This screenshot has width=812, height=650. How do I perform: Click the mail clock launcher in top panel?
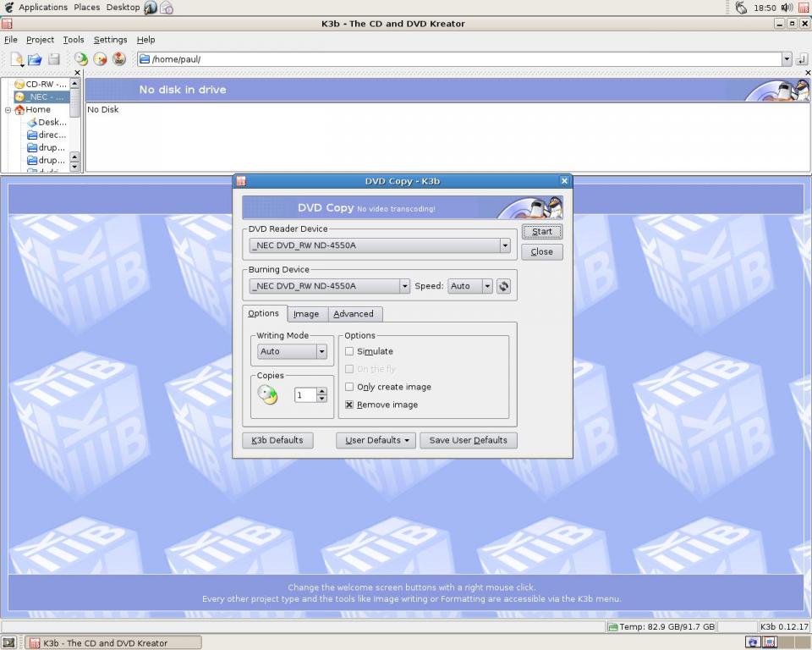(x=167, y=8)
